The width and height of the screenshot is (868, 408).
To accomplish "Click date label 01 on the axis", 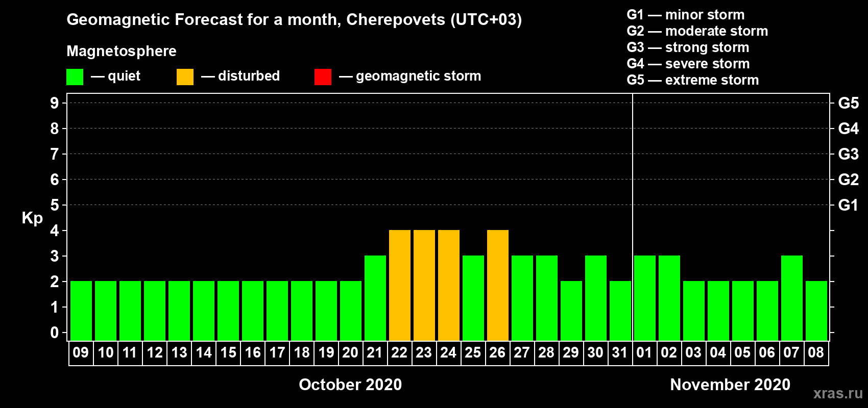I will tap(644, 353).
